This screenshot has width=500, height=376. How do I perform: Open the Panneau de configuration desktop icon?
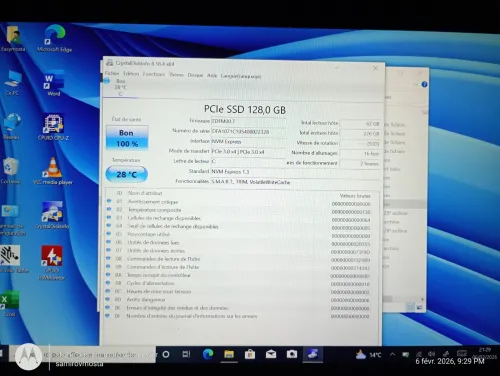[x=12, y=220]
